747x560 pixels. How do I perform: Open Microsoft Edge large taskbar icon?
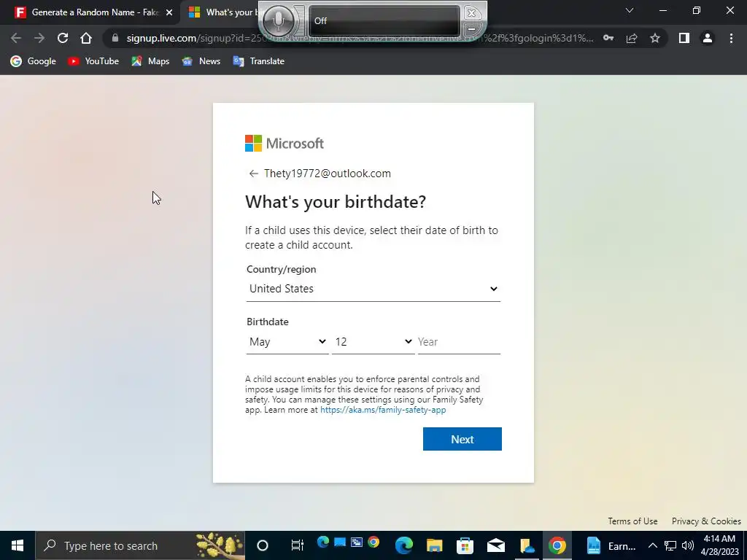(x=403, y=545)
